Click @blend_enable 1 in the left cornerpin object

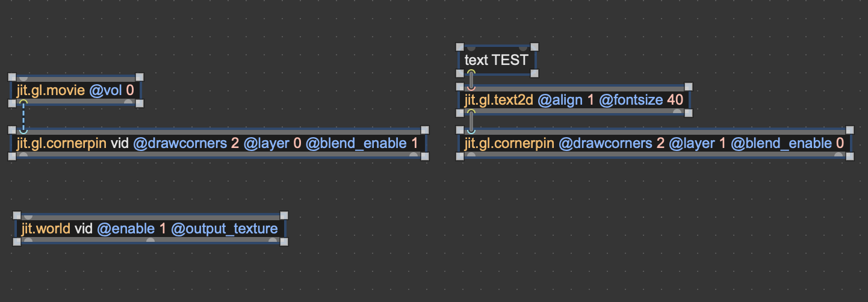pyautogui.click(x=361, y=143)
